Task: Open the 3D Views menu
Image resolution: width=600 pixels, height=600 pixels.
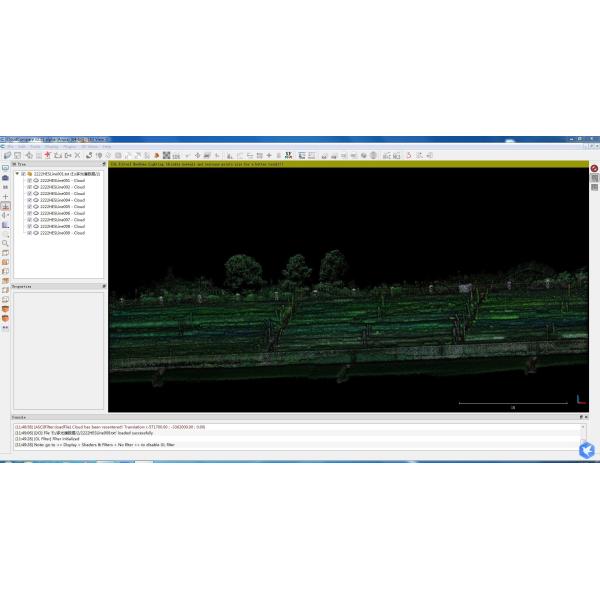Action: 90,147
